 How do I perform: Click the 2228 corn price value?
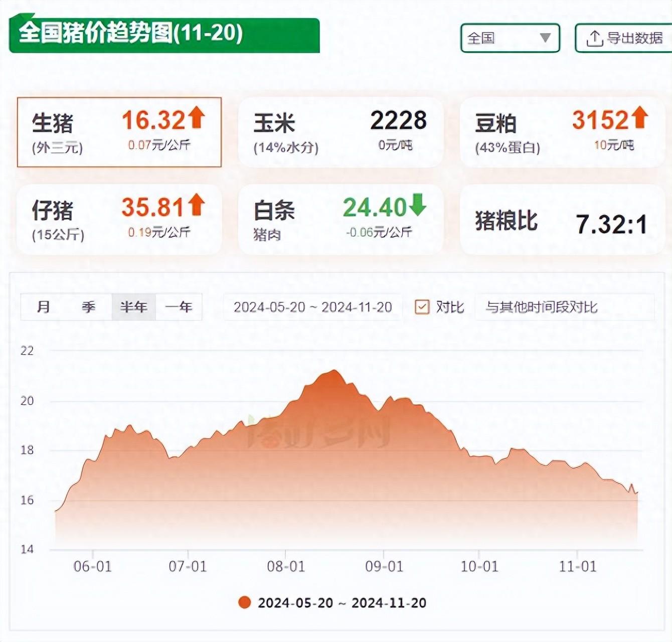click(399, 120)
